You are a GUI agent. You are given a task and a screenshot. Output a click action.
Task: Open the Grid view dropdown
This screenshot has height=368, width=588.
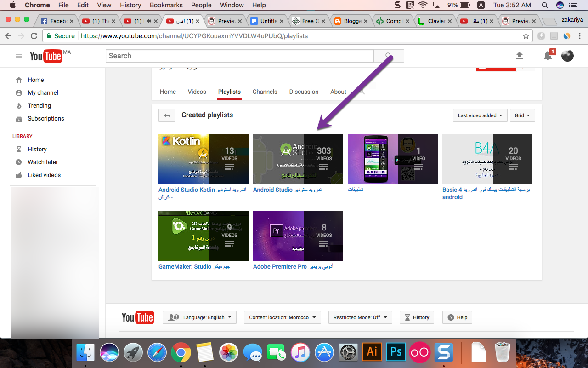click(x=522, y=115)
